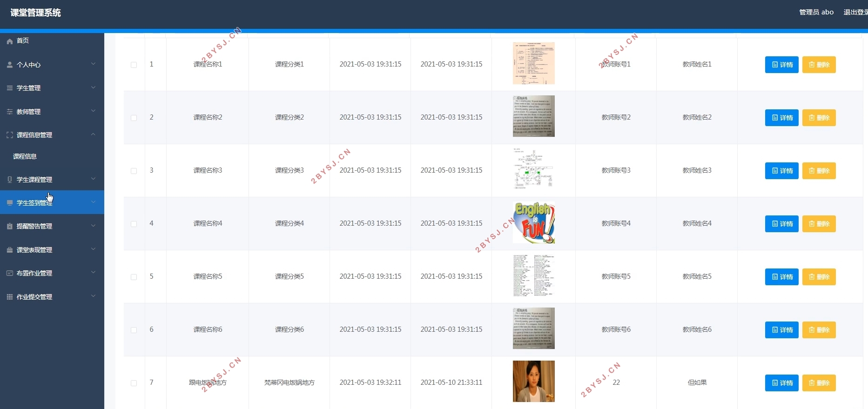Viewport: 868px width, 409px height.
Task: Click the home icon beside 首页
Action: pos(10,41)
